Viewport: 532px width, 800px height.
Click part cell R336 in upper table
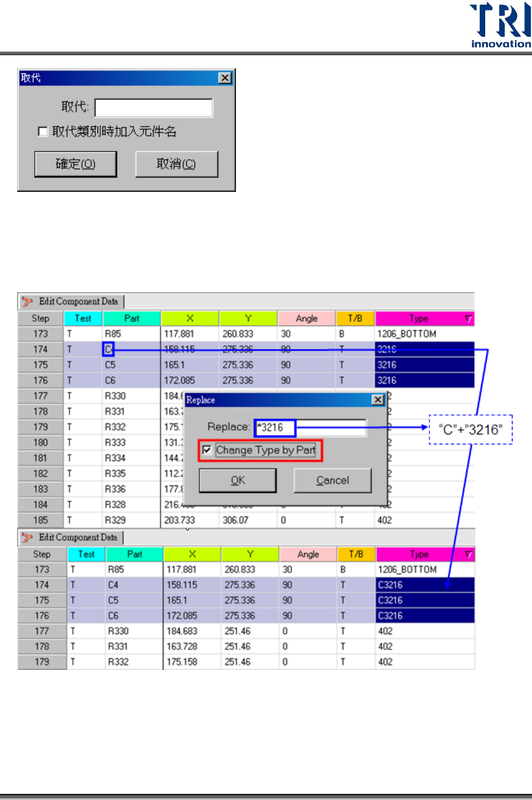131,489
